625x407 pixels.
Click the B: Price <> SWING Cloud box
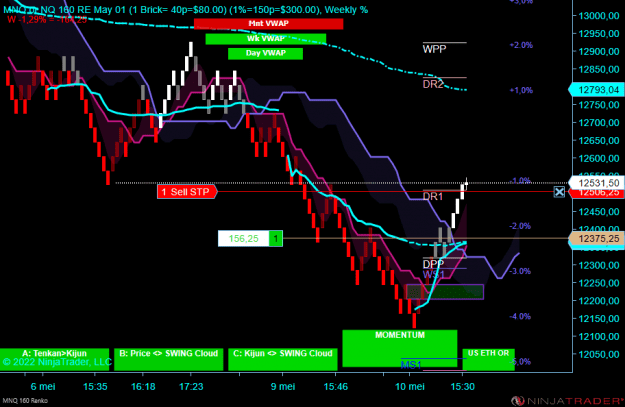169,359
